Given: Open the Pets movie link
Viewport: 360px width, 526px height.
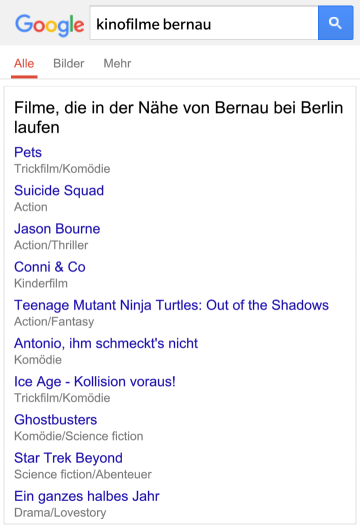Looking at the screenshot, I should pos(28,152).
